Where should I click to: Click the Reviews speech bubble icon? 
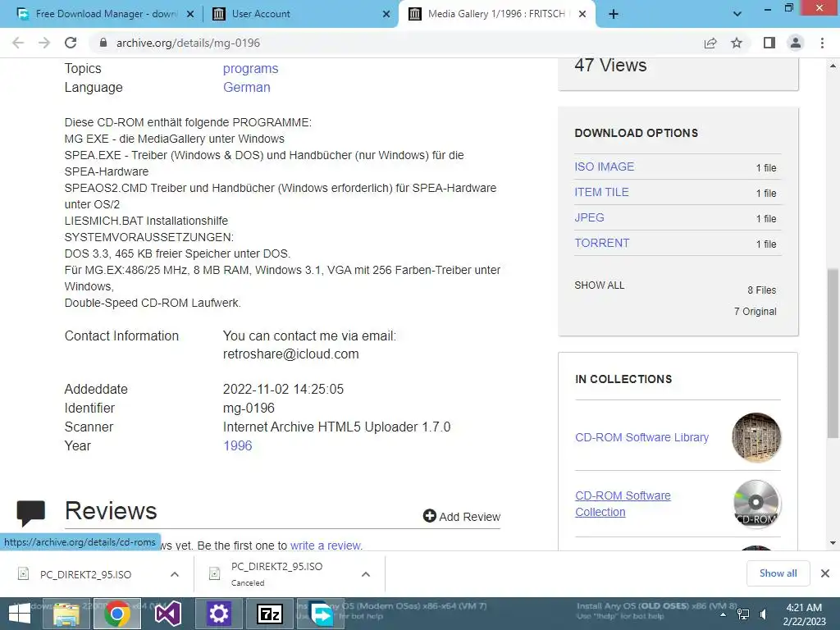click(x=31, y=513)
